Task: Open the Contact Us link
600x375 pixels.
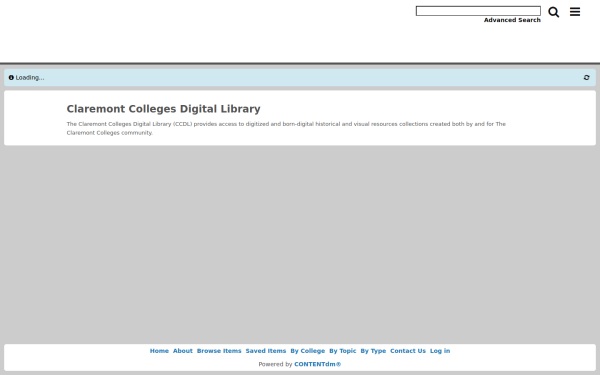Action: pos(408,351)
